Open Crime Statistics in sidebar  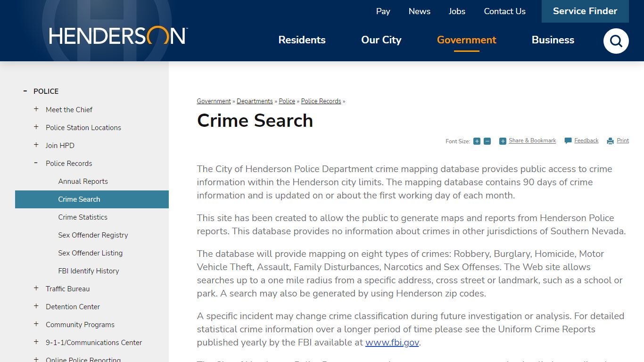click(83, 217)
